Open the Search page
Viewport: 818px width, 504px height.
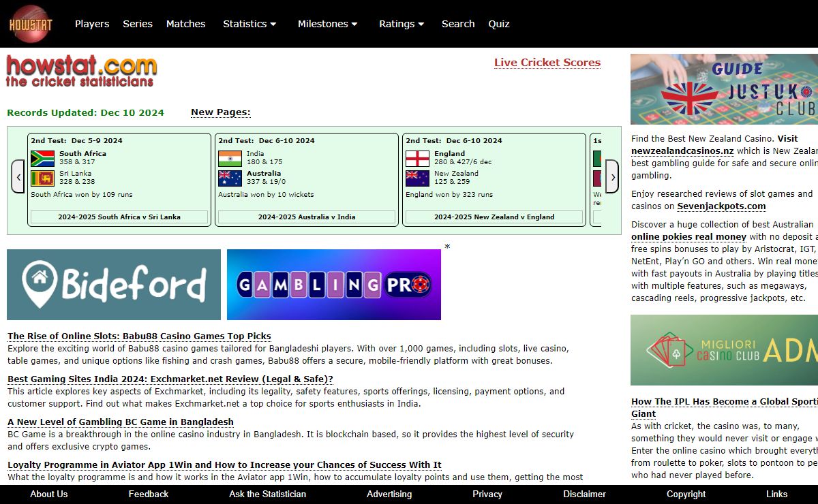tap(458, 24)
